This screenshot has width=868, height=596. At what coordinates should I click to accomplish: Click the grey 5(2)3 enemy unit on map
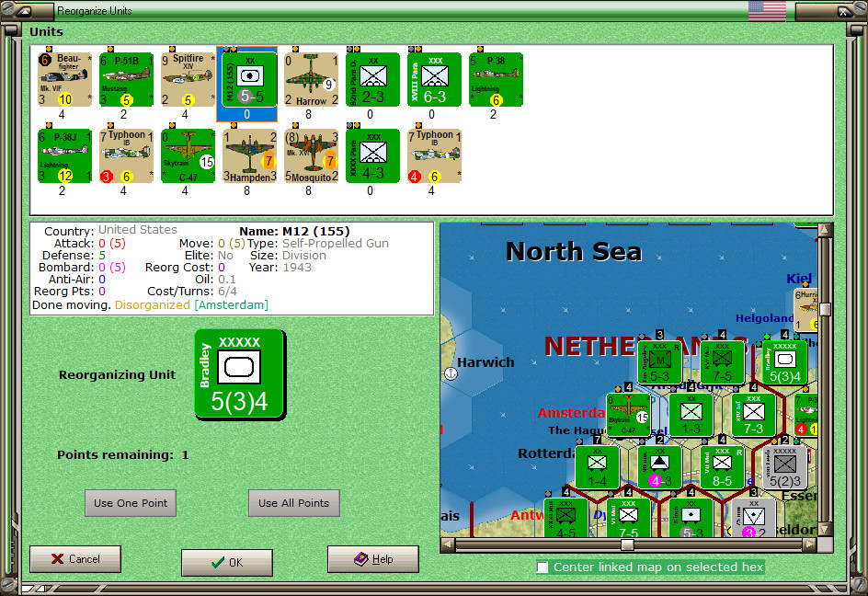click(785, 467)
